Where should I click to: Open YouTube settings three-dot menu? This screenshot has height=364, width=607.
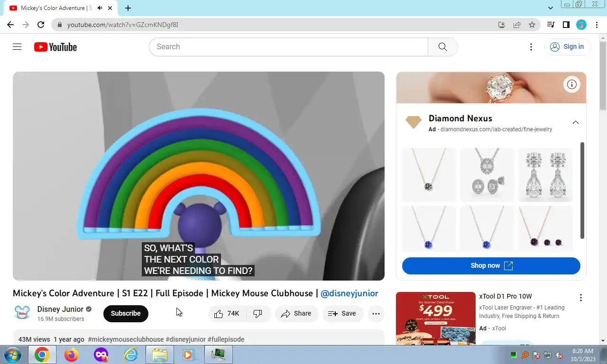point(531,46)
